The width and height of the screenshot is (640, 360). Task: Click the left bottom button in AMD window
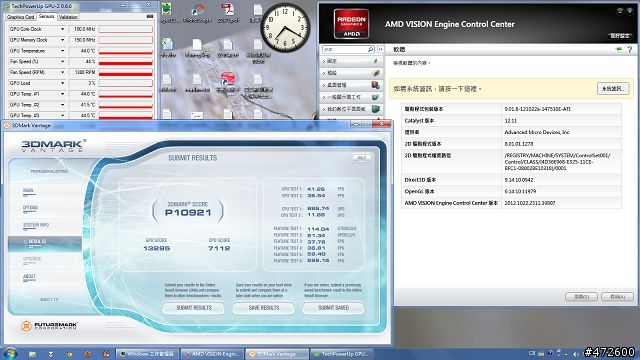click(x=581, y=297)
